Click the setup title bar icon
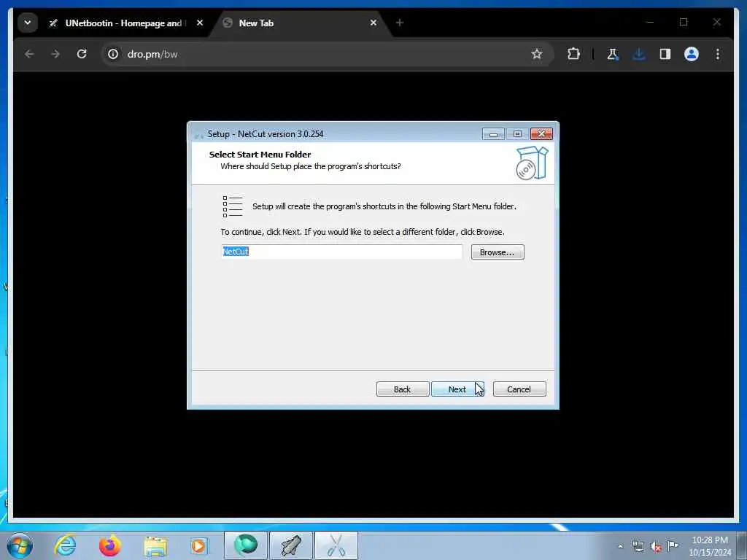747x560 pixels. 199,135
